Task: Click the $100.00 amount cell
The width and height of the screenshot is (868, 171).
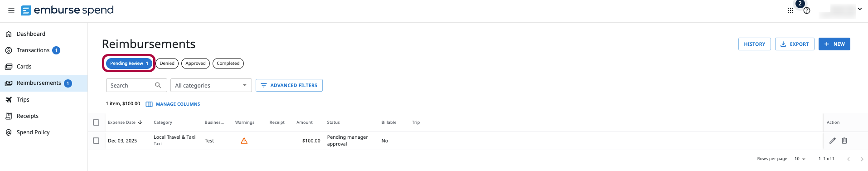Action: click(311, 141)
